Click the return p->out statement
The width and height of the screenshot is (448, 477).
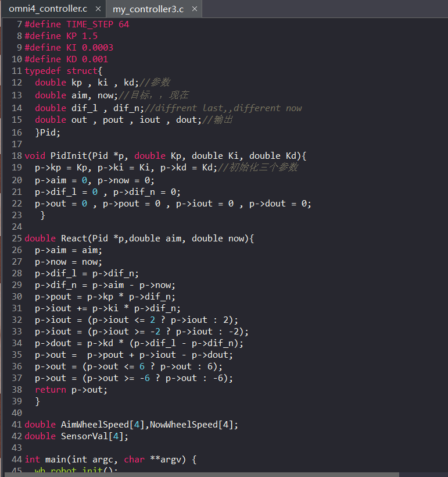click(71, 390)
